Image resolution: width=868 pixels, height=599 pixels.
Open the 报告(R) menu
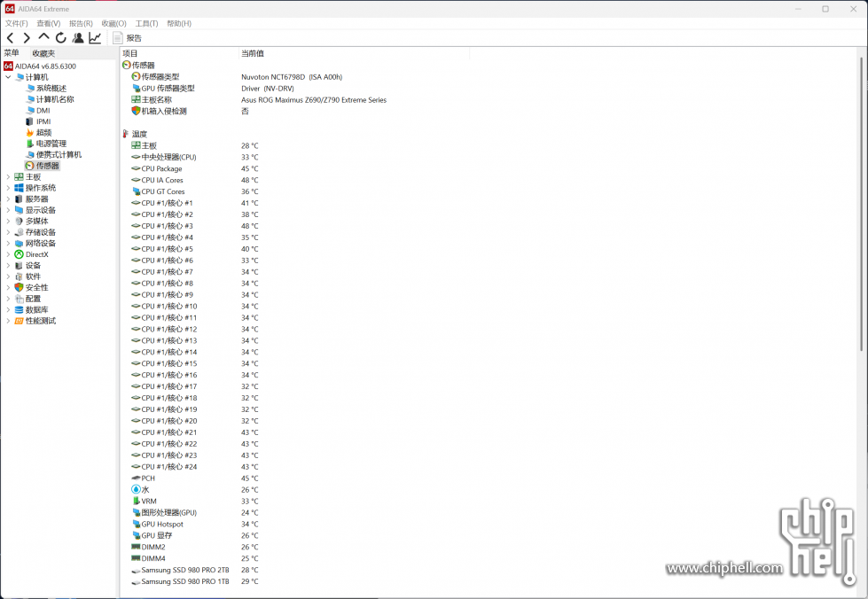coord(81,23)
